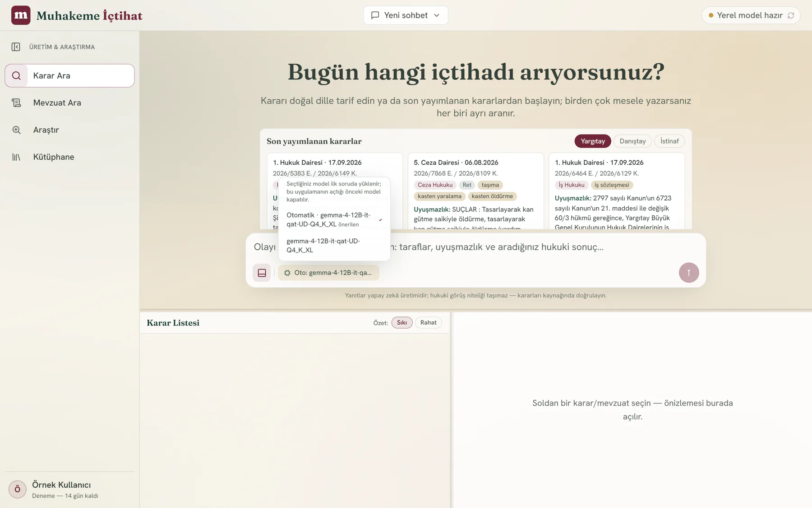Collapse the sidebar with the panel icon
This screenshot has width=812, height=508.
(16, 47)
